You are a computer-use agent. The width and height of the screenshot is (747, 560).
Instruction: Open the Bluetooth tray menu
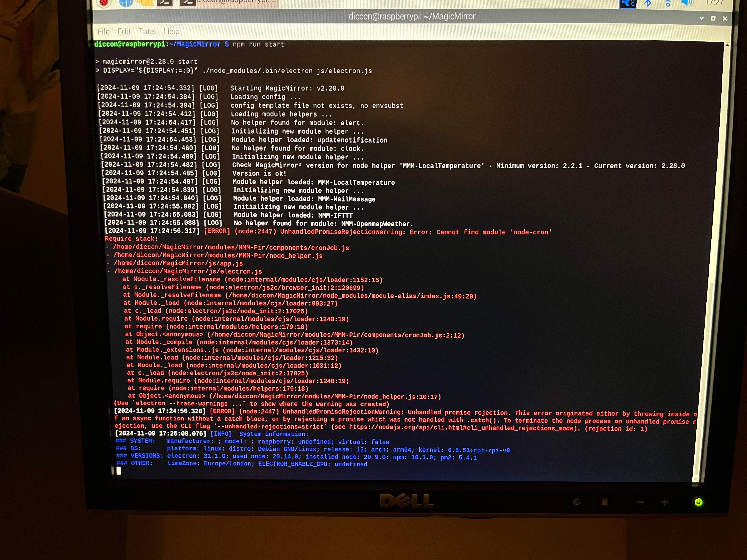[x=648, y=3]
